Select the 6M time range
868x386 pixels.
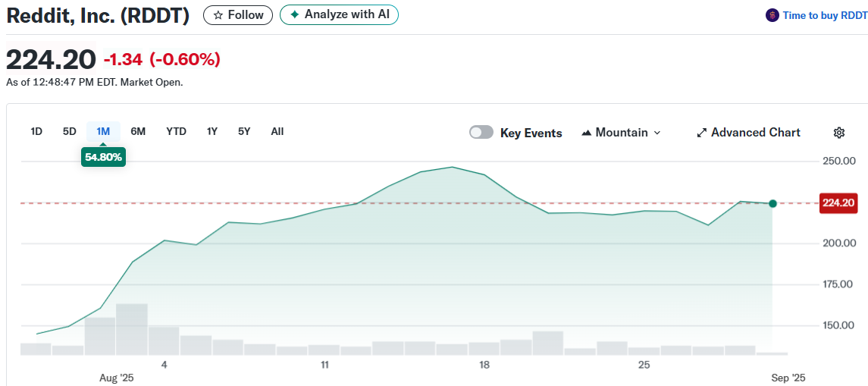pos(138,132)
